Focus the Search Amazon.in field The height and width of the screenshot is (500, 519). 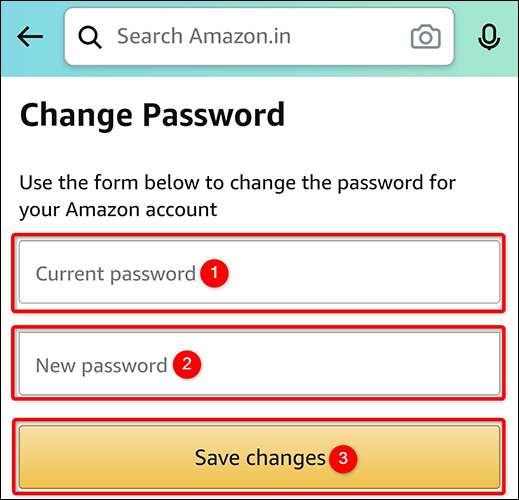(259, 37)
